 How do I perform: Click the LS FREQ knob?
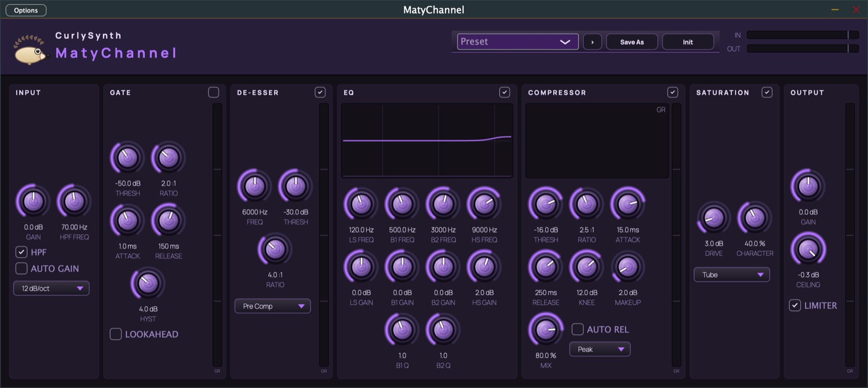361,204
